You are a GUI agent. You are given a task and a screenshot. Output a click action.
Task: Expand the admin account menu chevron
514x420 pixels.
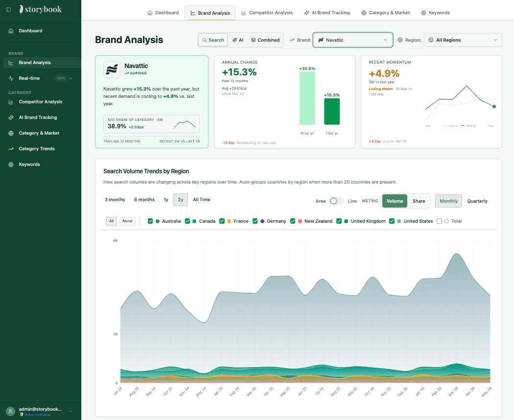pos(70,411)
